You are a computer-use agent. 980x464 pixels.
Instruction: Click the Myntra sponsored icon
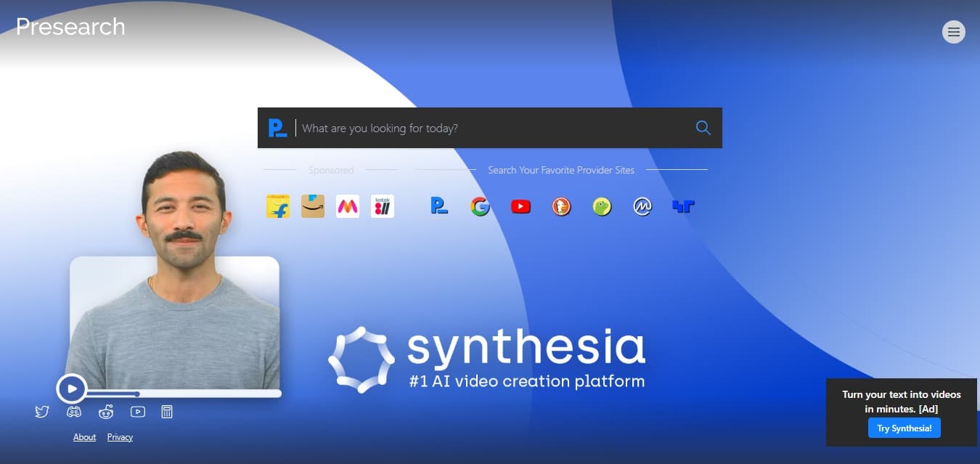348,206
